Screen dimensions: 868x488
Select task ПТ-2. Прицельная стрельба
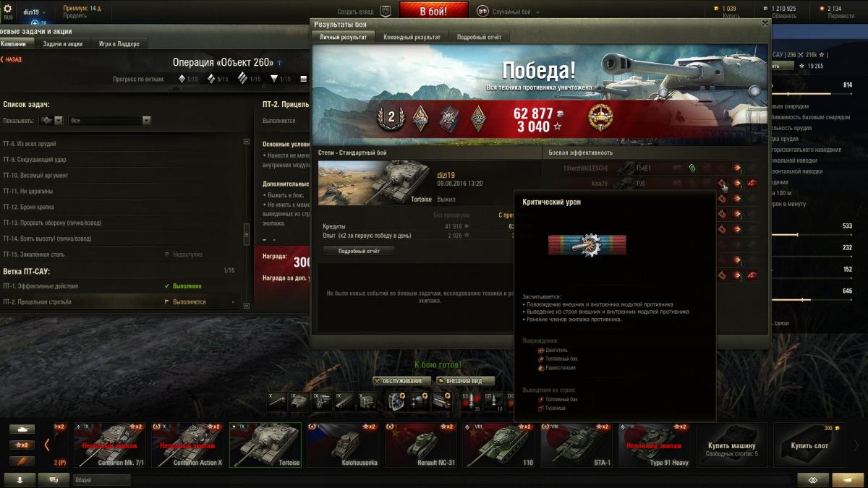[x=119, y=302]
